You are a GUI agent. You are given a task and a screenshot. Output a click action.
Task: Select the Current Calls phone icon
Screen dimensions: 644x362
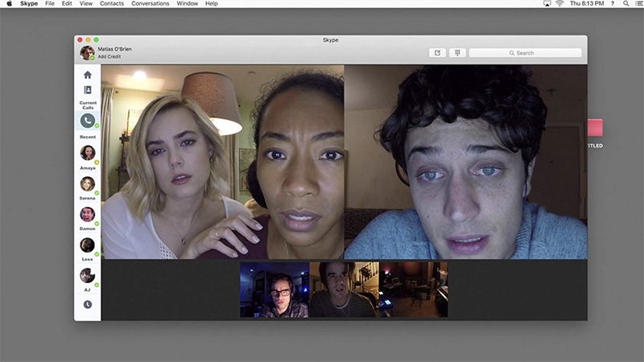(88, 121)
